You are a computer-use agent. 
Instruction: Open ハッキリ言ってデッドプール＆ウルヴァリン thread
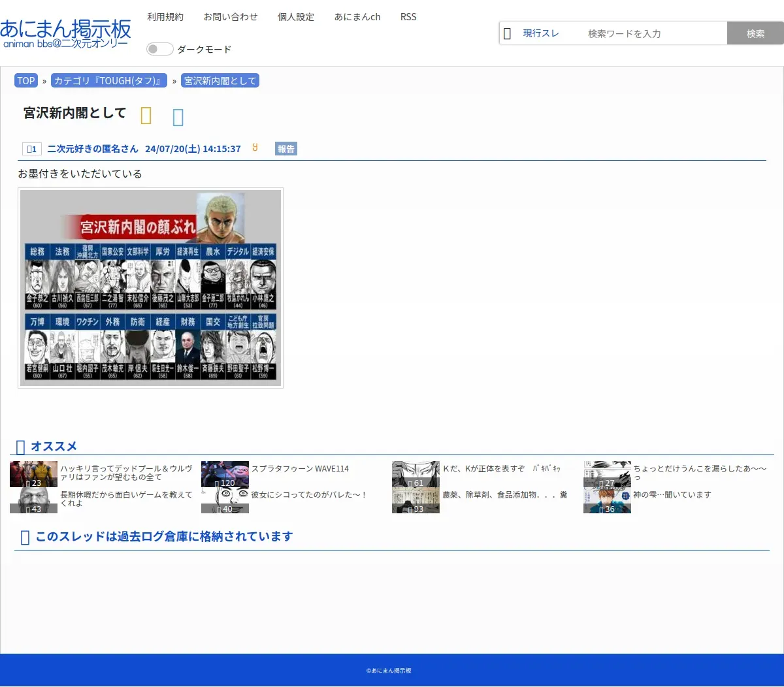pyautogui.click(x=127, y=473)
